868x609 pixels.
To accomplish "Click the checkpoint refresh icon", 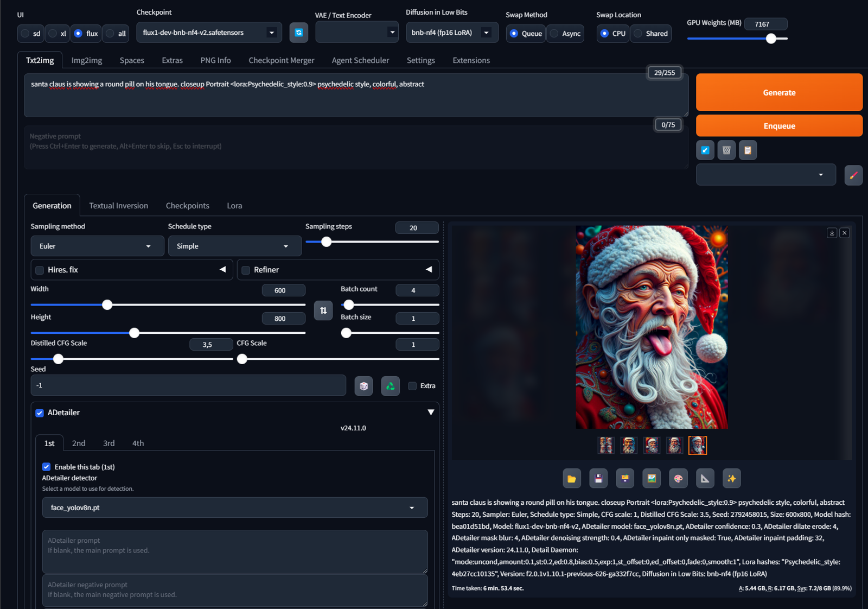I will click(299, 33).
